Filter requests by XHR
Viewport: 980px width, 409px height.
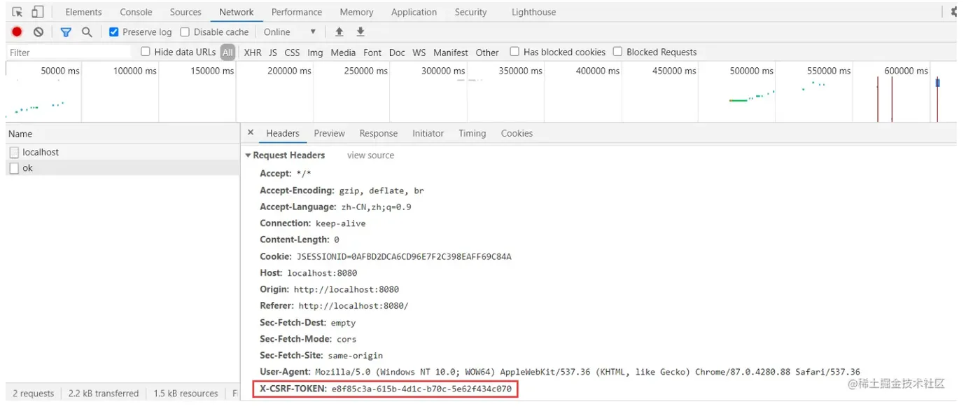point(253,53)
